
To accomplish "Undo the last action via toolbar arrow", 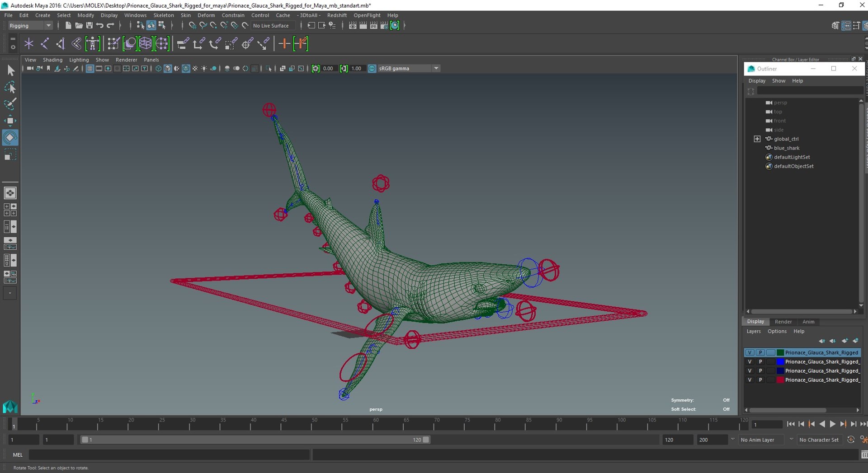I will click(x=100, y=26).
